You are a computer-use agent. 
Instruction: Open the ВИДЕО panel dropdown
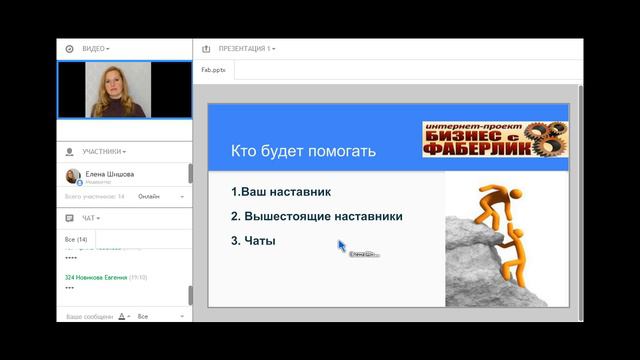pyautogui.click(x=96, y=49)
